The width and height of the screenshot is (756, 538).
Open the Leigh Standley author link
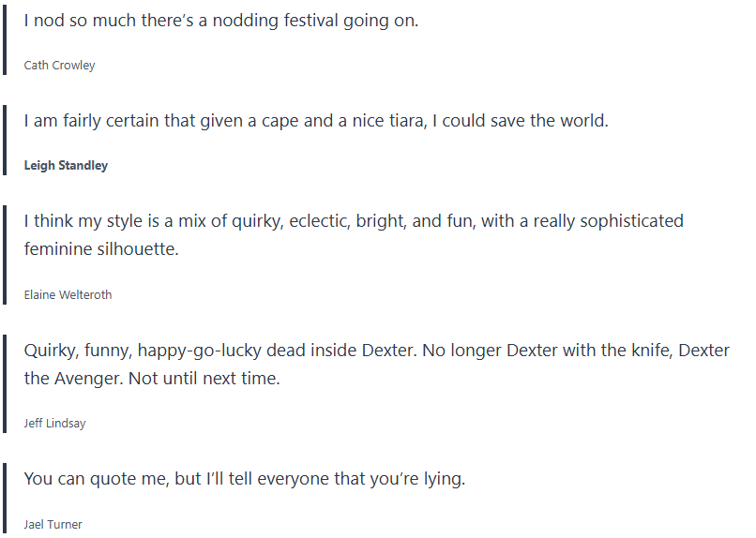coord(66,166)
